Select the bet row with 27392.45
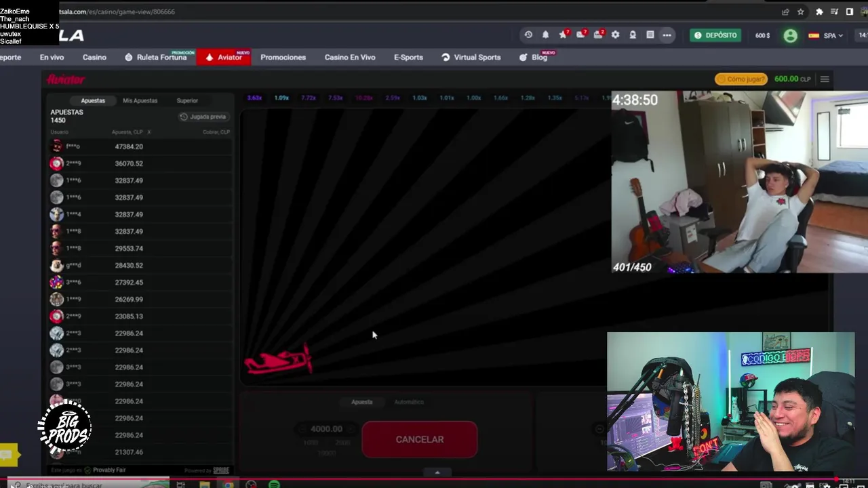The height and width of the screenshot is (488, 868). click(x=140, y=282)
